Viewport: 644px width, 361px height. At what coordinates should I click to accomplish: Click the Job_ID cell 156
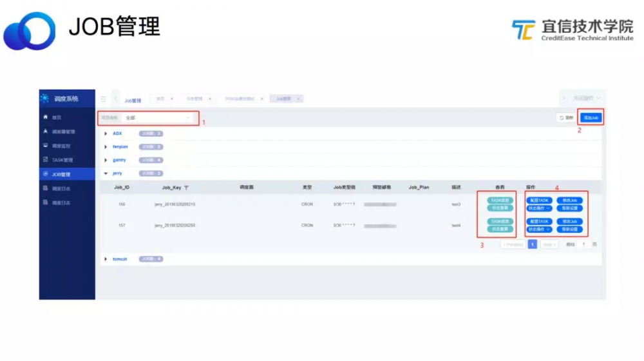click(x=122, y=204)
